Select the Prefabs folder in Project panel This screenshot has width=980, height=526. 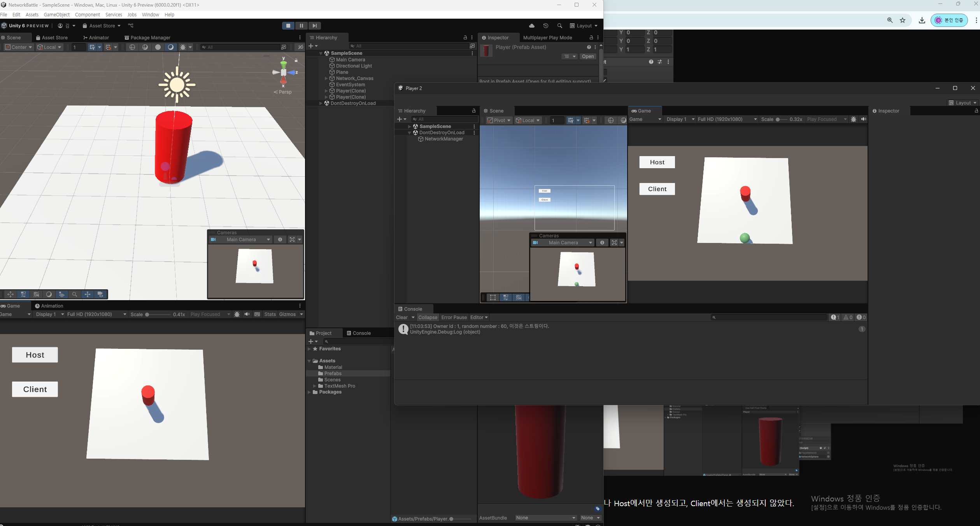click(333, 373)
